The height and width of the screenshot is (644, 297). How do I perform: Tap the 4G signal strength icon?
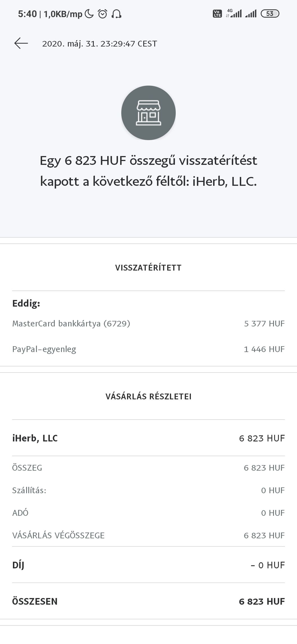coord(234,13)
